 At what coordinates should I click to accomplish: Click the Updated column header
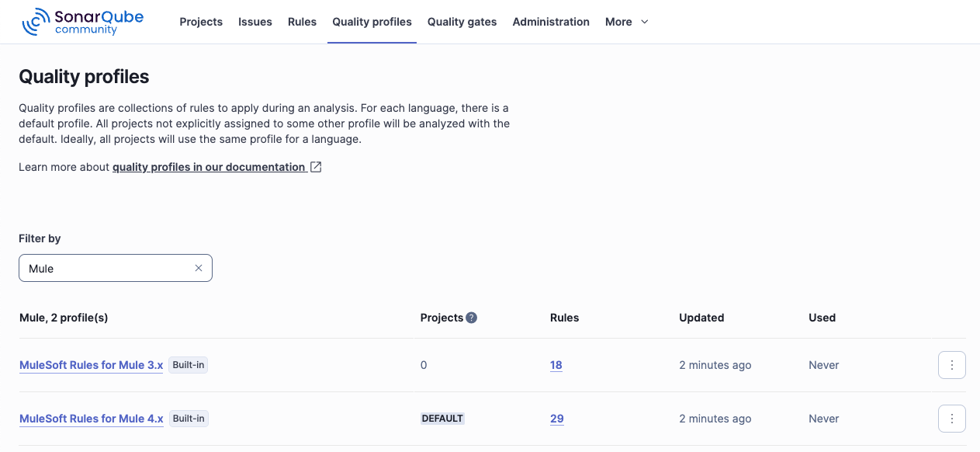click(x=701, y=318)
